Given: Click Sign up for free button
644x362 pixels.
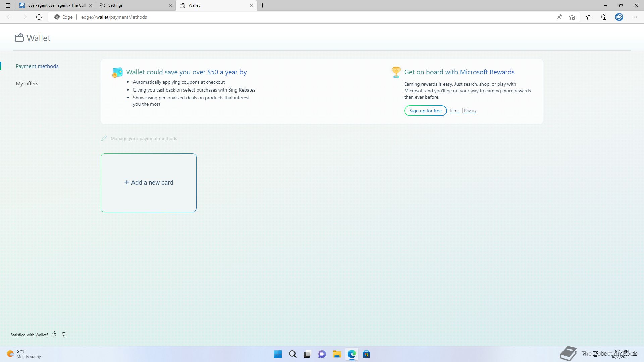Looking at the screenshot, I should click(425, 111).
